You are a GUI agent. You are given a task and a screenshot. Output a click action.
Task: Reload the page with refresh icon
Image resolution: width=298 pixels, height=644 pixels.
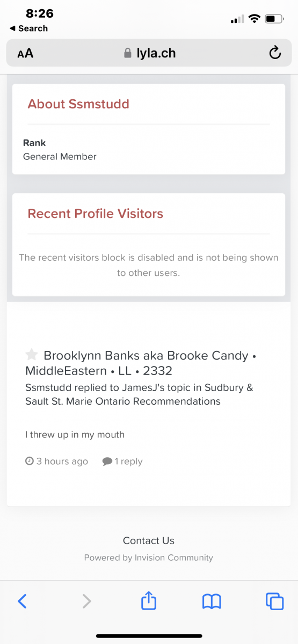click(274, 53)
